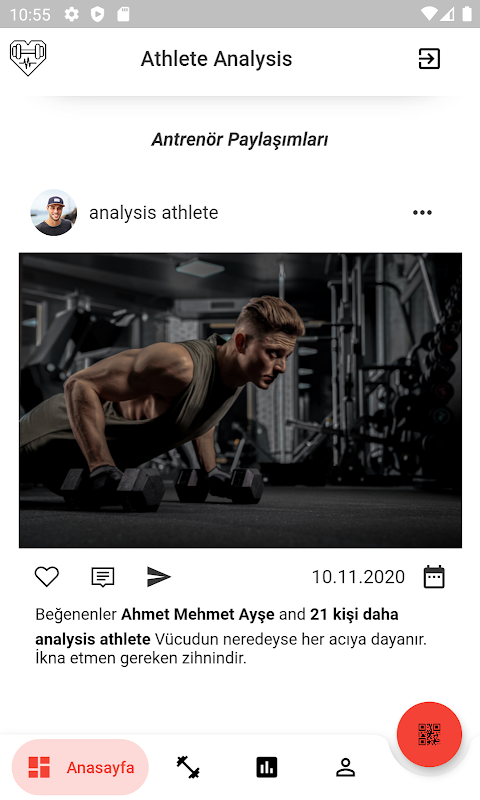
Task: Tap the 10.11.2020 post date
Action: coord(358,577)
